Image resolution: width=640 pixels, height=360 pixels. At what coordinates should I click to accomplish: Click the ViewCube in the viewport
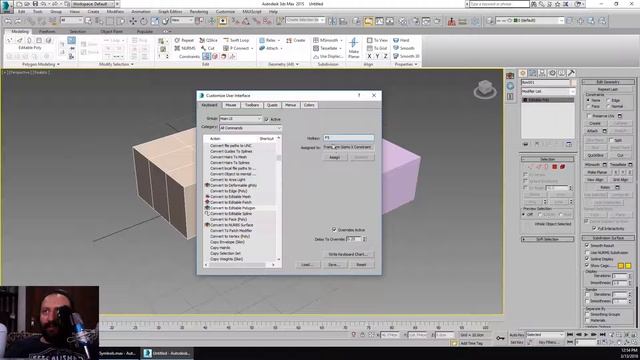pyautogui.click(x=485, y=89)
